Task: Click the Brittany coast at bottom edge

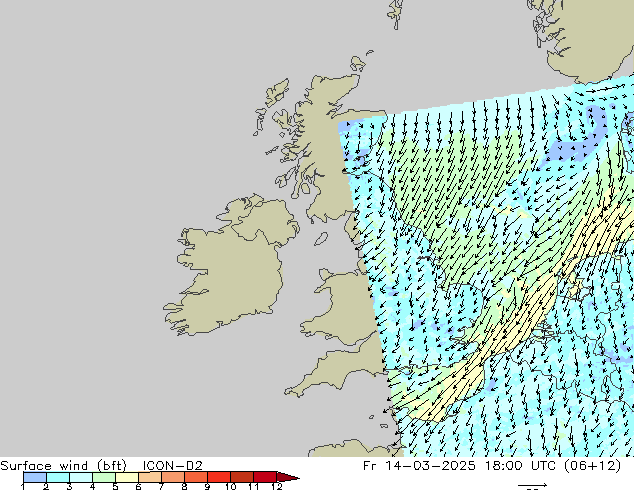Action: click(x=352, y=449)
